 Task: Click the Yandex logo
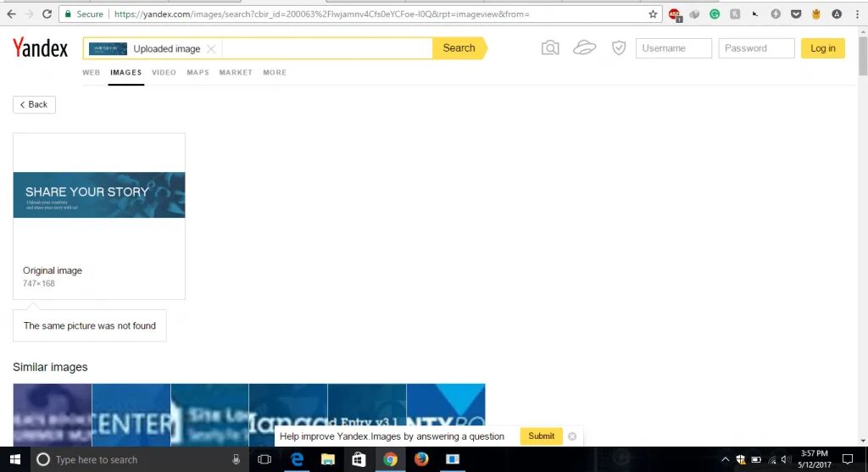click(41, 48)
